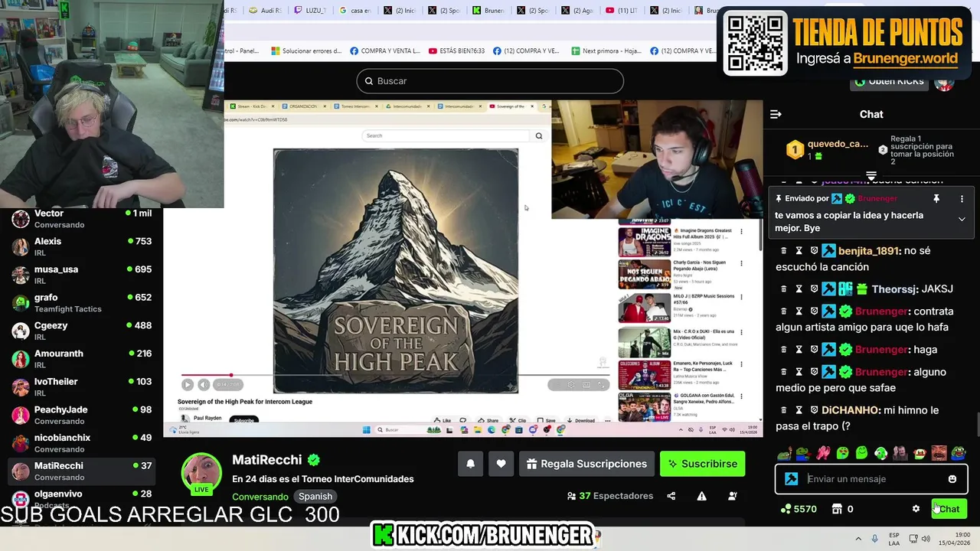Expand the gift leaderboard handle
The height and width of the screenshot is (551, 980).
pos(871,176)
